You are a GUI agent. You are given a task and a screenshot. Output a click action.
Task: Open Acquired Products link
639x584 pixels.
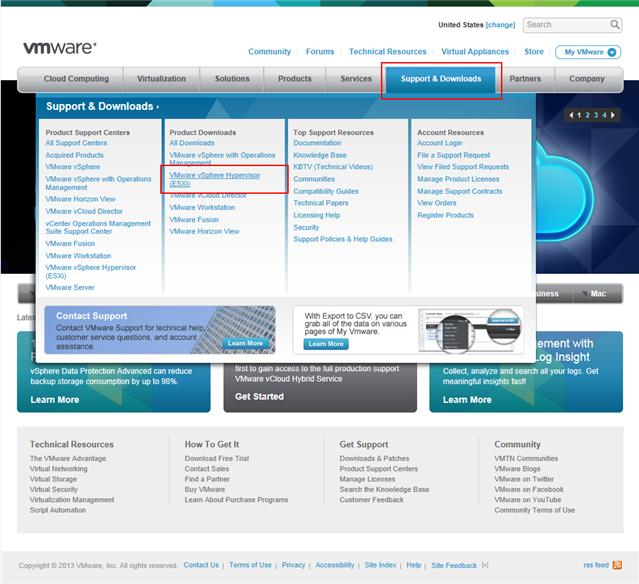[x=75, y=155]
